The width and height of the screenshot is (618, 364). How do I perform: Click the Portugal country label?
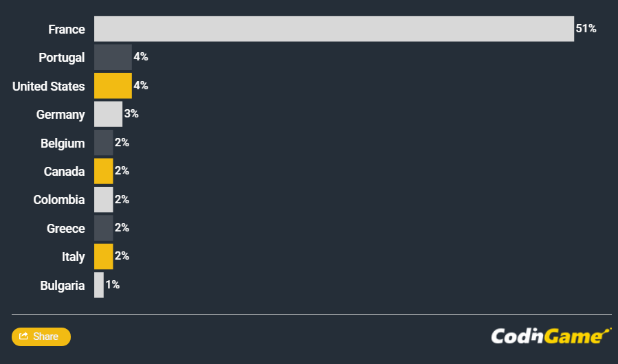[x=62, y=58]
